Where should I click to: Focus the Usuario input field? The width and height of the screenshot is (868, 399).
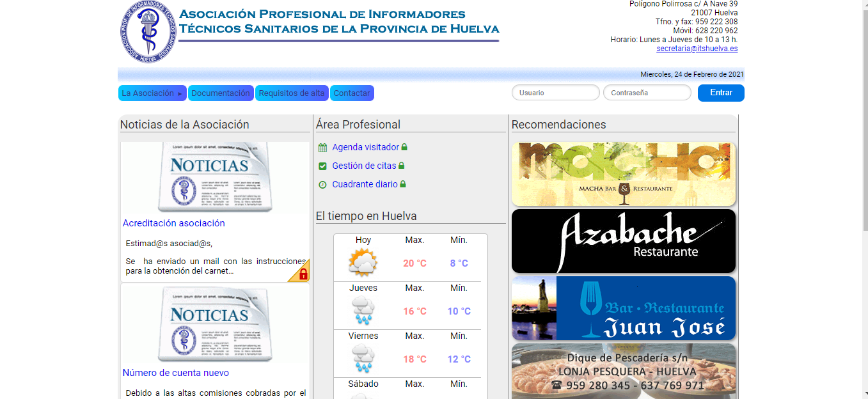[x=556, y=93]
